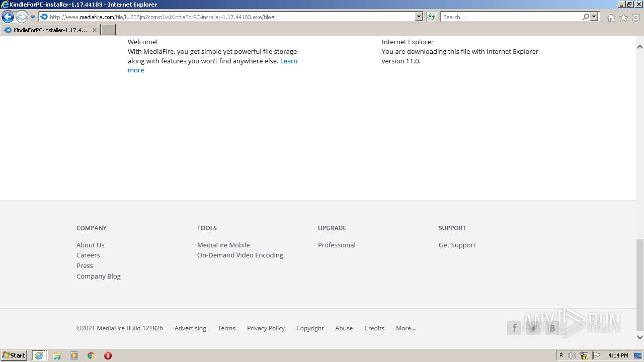Viewport: 644px width, 362px height.
Task: Open MediaFire Twitter icon
Action: point(533,328)
